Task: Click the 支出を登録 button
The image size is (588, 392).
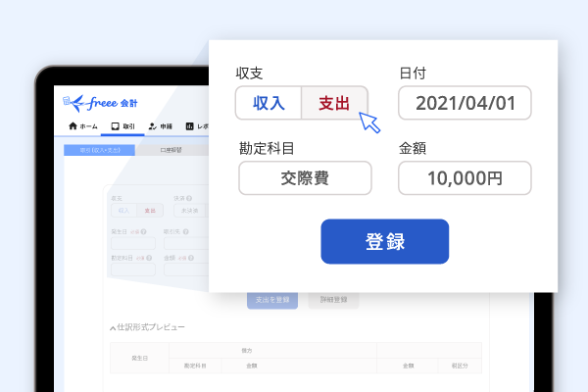Action: point(273,300)
